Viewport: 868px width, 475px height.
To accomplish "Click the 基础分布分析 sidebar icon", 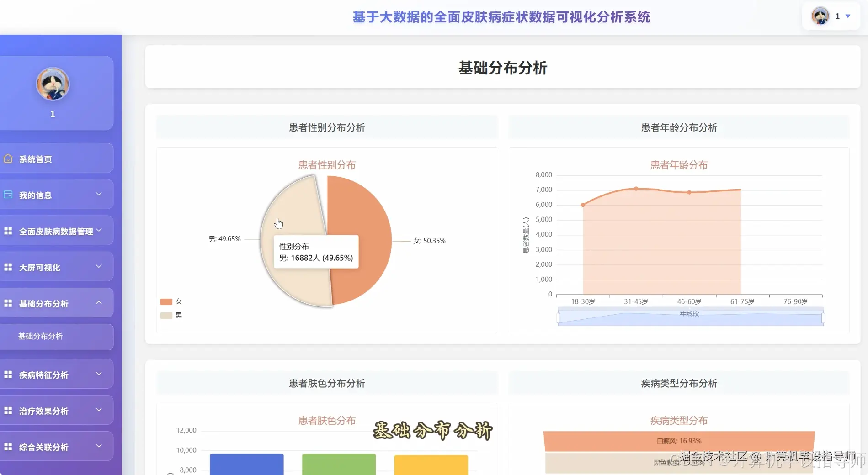I will (7, 303).
